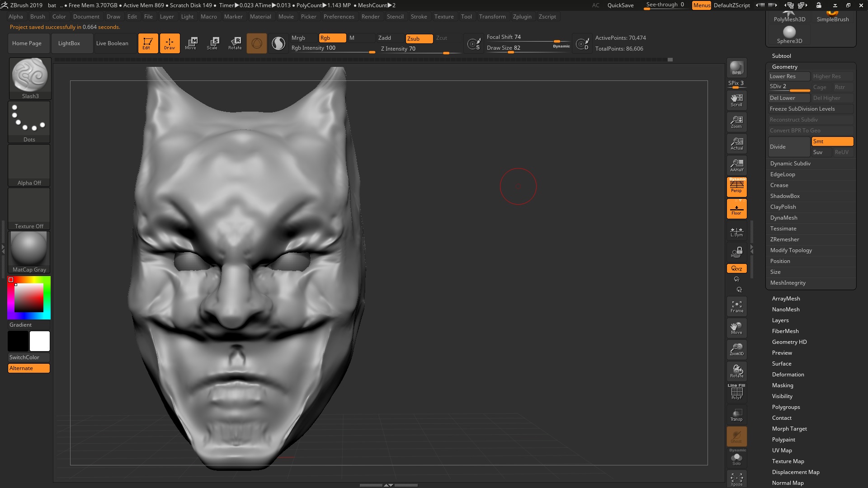Pick a color in the color picker

29,298
